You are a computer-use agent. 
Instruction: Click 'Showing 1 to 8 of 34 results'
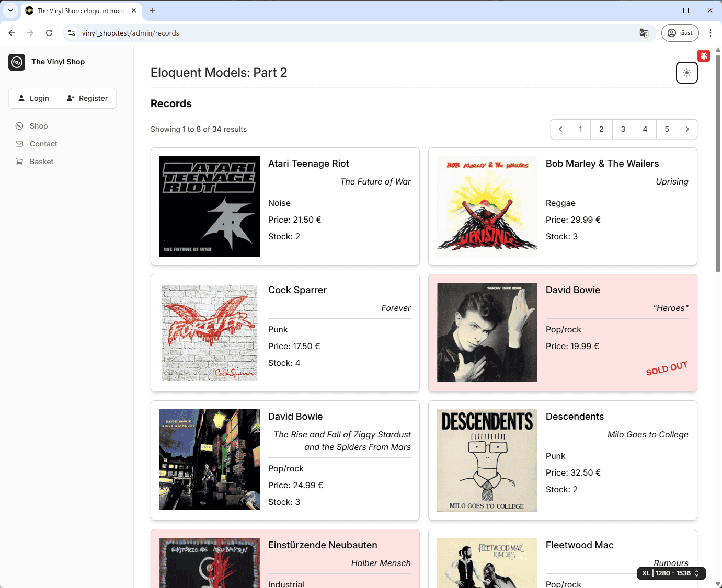click(199, 129)
